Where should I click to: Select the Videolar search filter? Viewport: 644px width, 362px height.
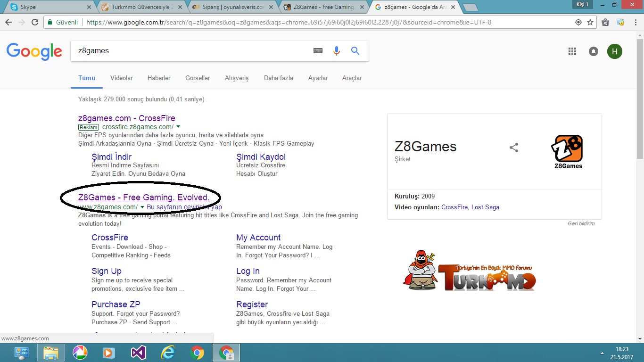[122, 78]
